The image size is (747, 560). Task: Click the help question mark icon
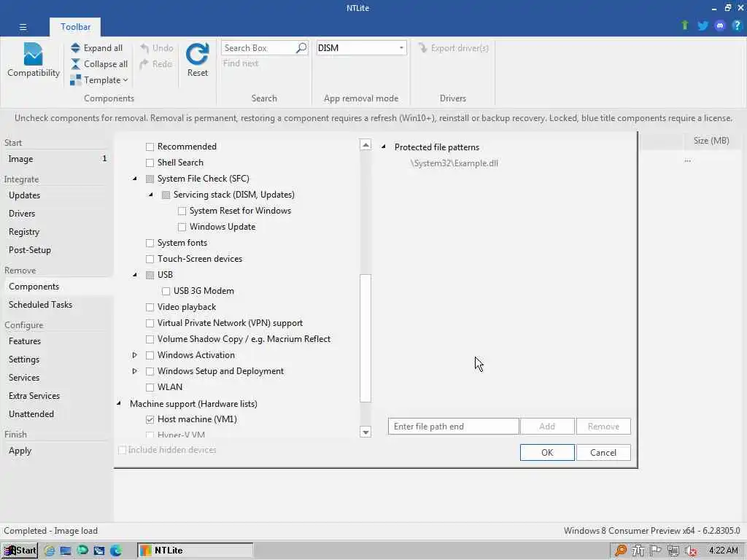(737, 26)
